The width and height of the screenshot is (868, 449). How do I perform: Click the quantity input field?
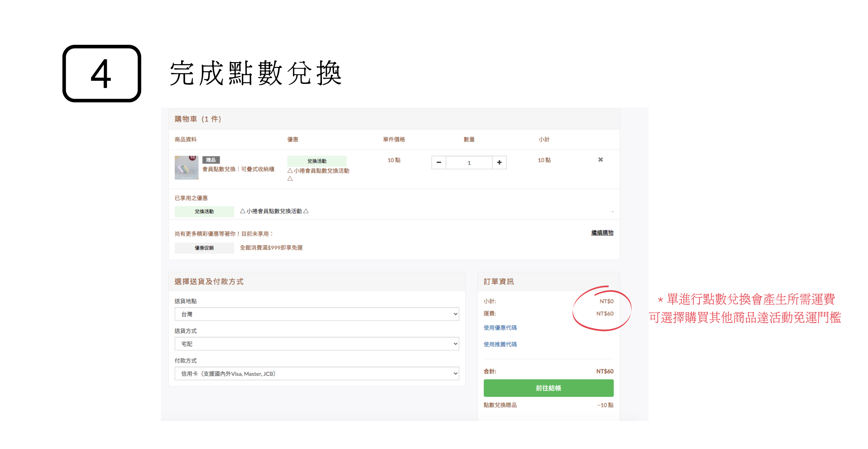pos(469,163)
